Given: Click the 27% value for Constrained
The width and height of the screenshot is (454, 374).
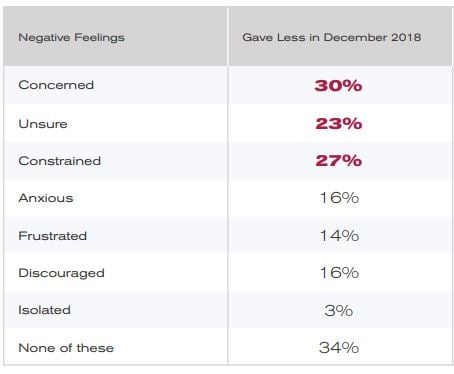Looking at the screenshot, I should point(339,161).
